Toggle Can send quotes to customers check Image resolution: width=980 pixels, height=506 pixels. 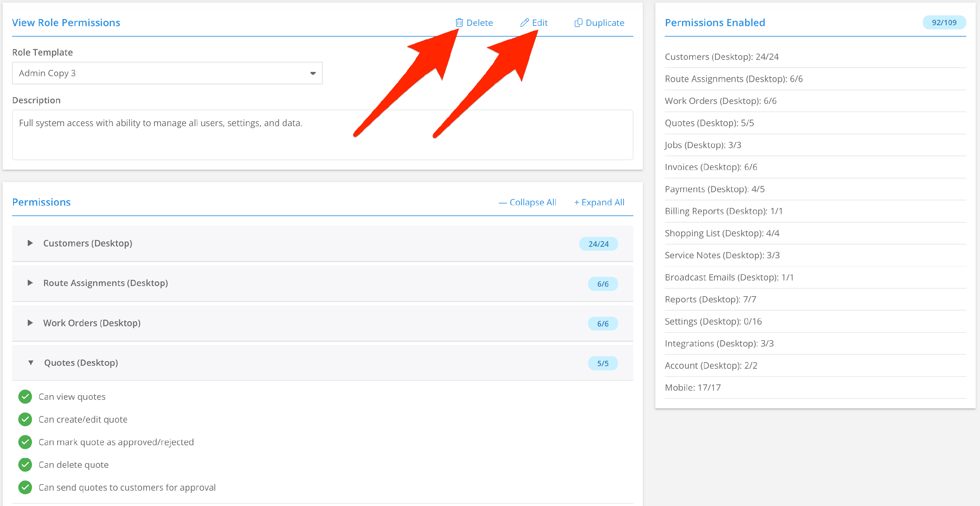[x=25, y=487]
